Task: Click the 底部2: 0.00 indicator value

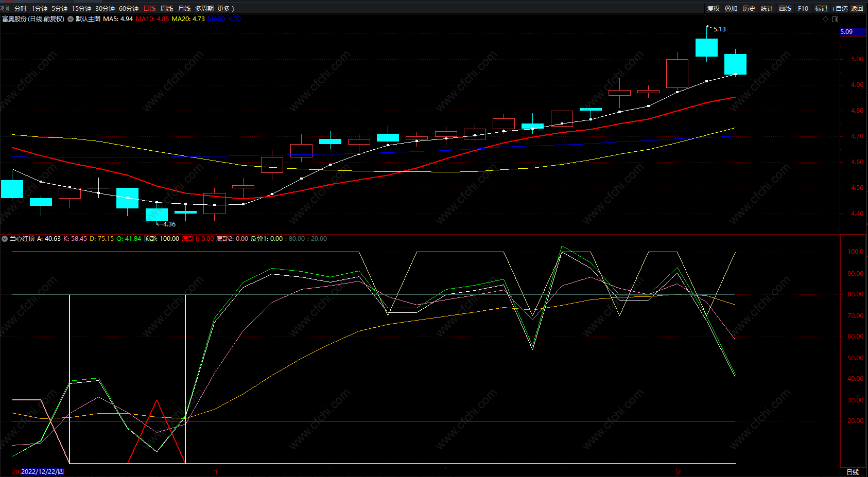Action: point(232,239)
